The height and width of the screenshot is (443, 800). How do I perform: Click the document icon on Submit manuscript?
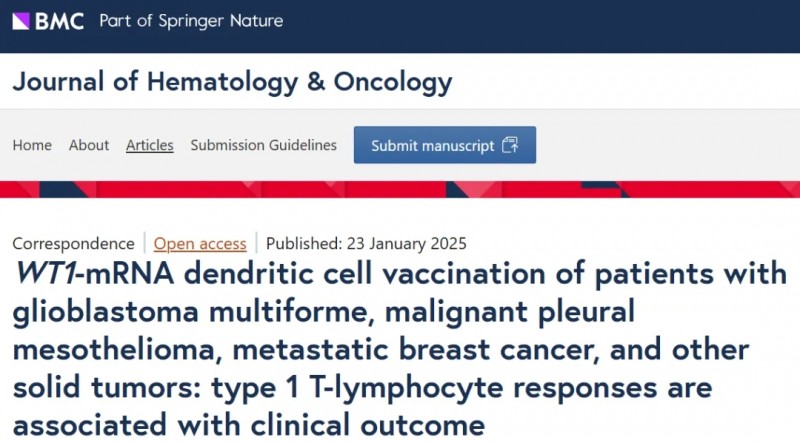[510, 145]
